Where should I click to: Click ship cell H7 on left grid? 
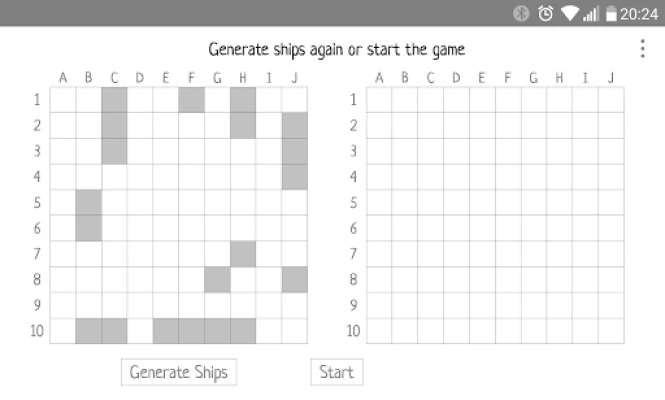tap(243, 254)
